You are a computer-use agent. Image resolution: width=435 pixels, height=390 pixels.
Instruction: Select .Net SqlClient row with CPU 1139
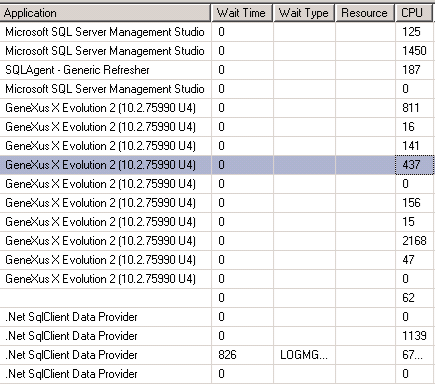(x=217, y=336)
